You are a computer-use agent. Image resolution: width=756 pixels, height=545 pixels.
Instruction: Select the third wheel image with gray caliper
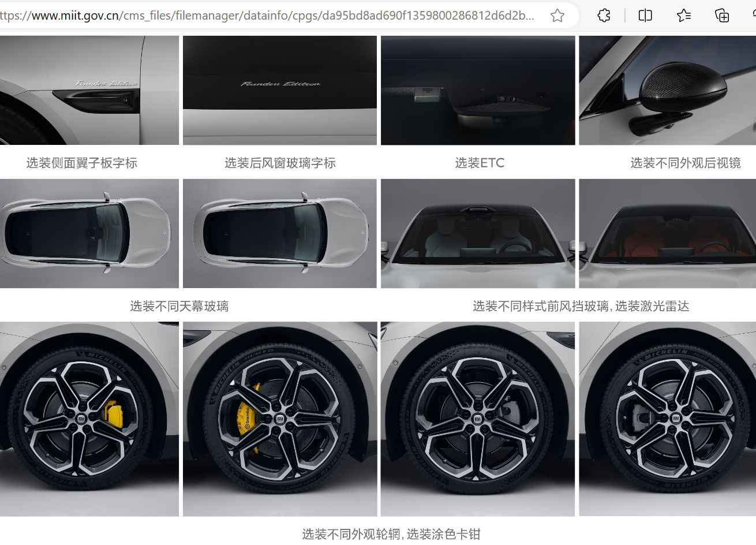478,419
